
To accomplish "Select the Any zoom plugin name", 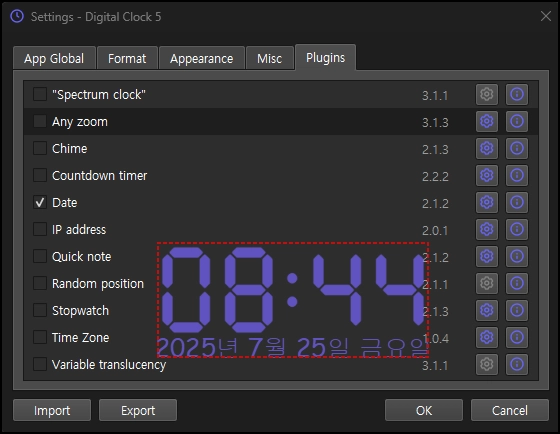I will click(x=80, y=122).
